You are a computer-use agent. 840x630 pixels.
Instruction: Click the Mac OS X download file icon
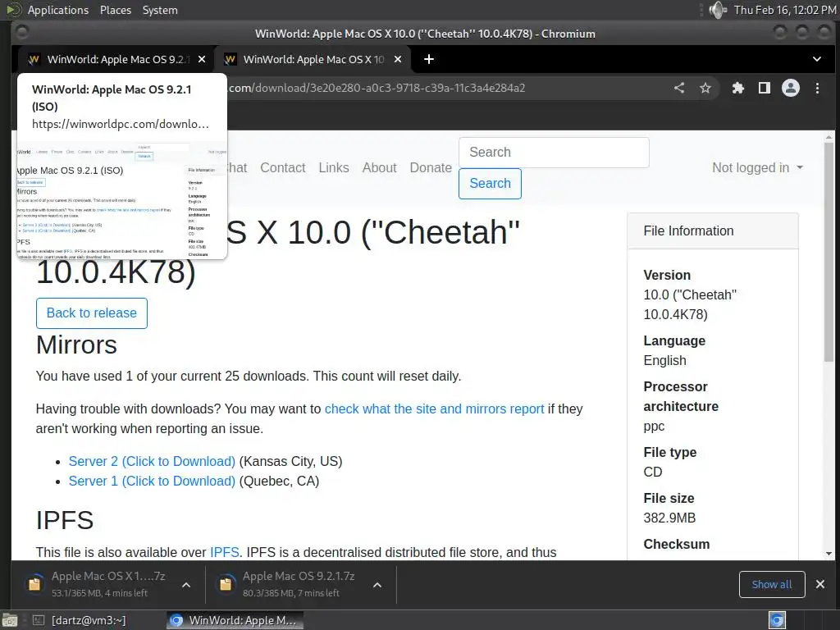[x=34, y=584]
